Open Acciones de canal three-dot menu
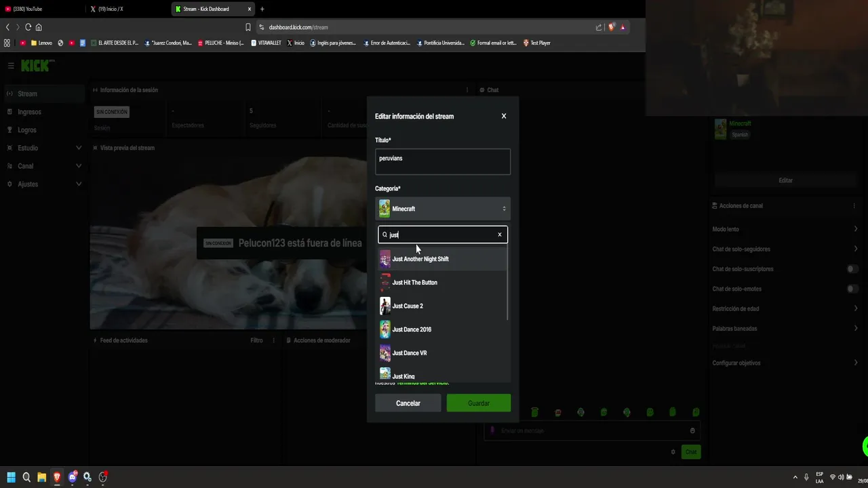This screenshot has width=868, height=488. [x=854, y=205]
